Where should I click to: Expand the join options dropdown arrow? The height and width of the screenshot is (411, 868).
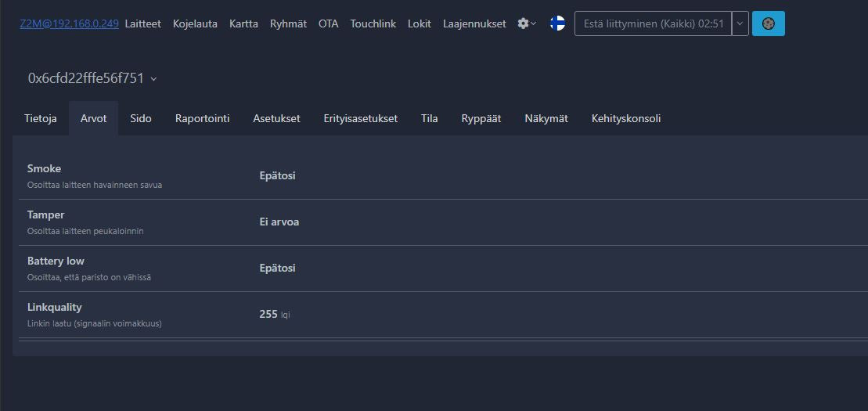pos(740,23)
